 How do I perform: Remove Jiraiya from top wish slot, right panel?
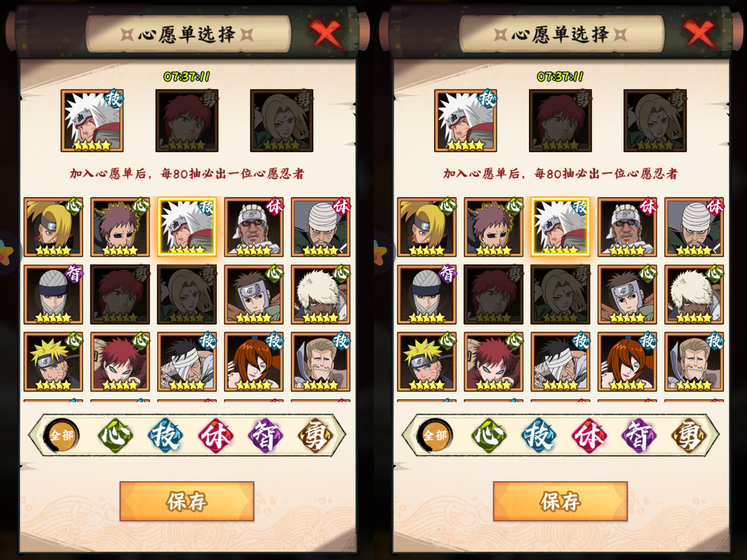(x=465, y=120)
